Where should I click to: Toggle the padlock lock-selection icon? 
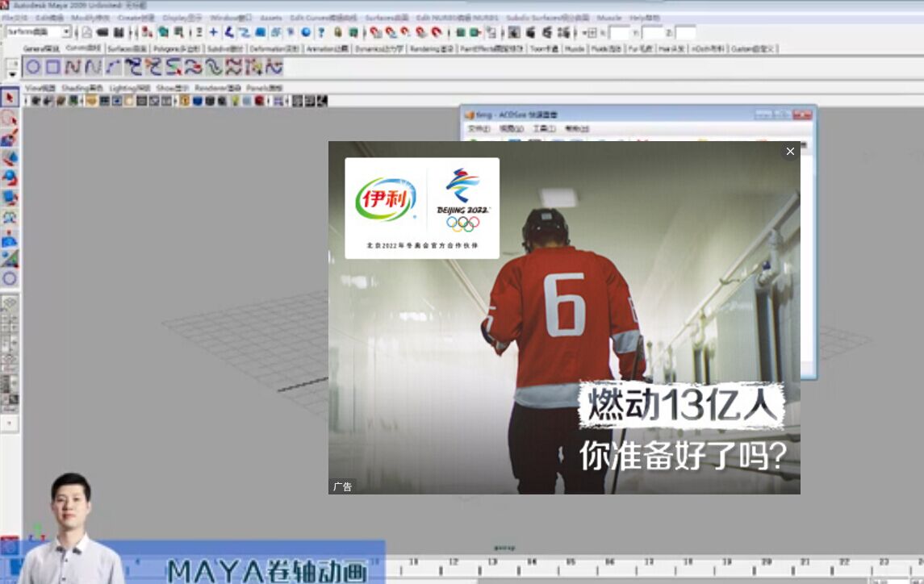(337, 32)
